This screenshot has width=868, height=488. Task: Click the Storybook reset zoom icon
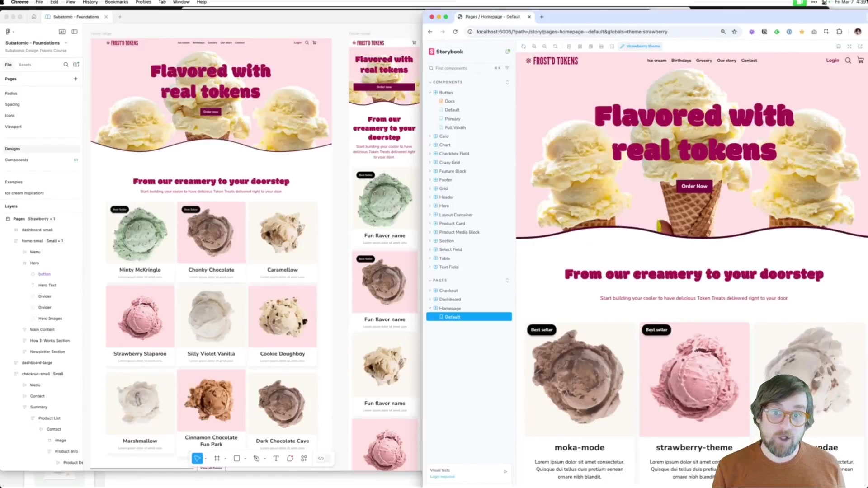[556, 46]
